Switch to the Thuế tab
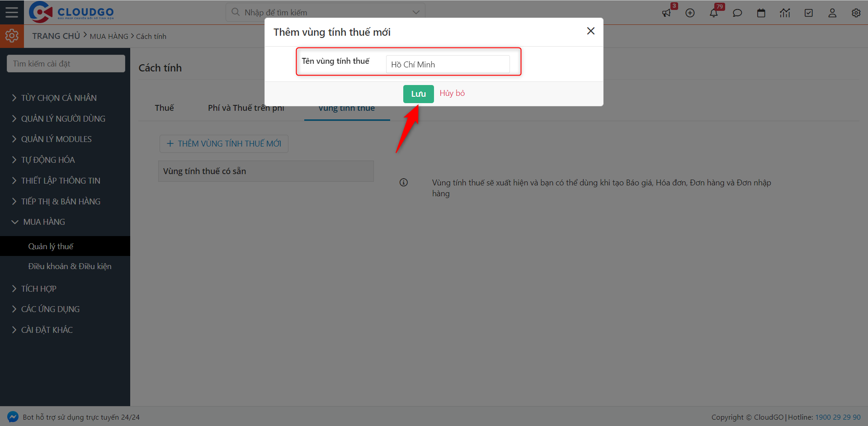This screenshot has width=868, height=426. point(164,108)
